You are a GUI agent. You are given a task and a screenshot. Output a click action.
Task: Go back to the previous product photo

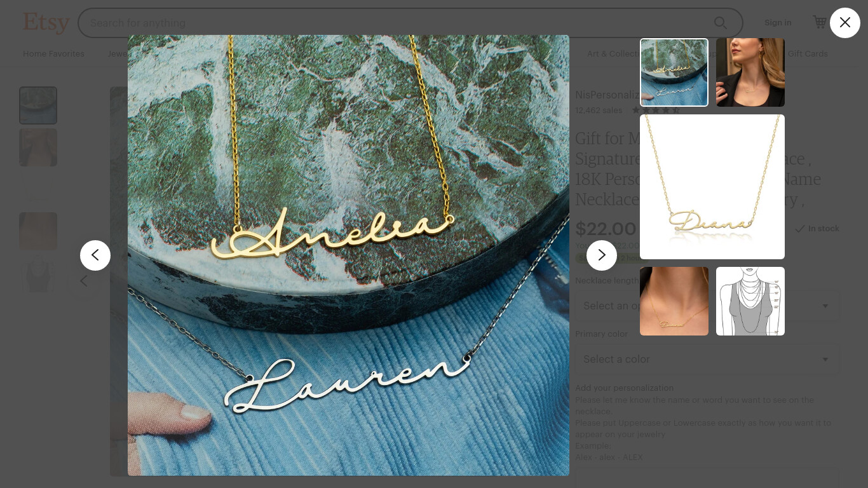95,255
